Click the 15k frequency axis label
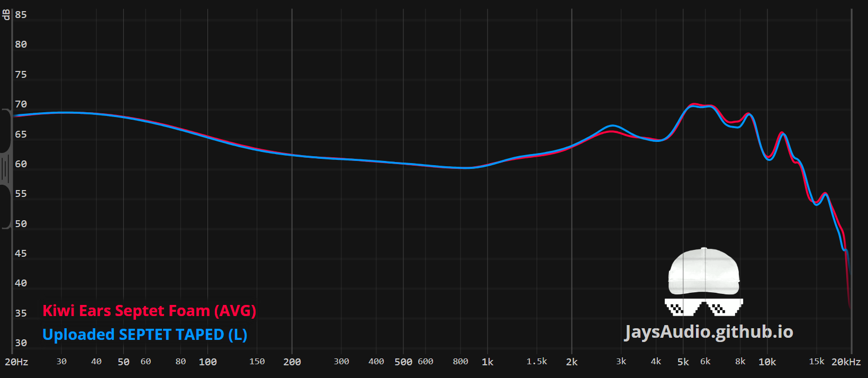The image size is (868, 378). click(x=817, y=362)
